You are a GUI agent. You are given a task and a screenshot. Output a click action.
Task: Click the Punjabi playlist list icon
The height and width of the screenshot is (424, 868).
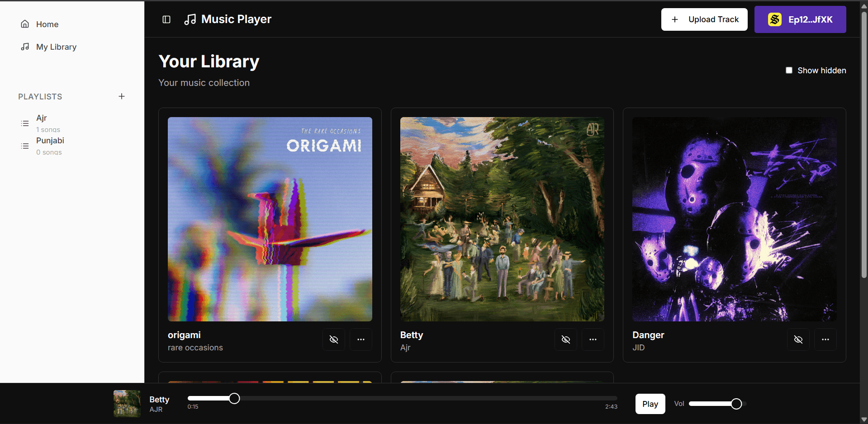pyautogui.click(x=25, y=146)
